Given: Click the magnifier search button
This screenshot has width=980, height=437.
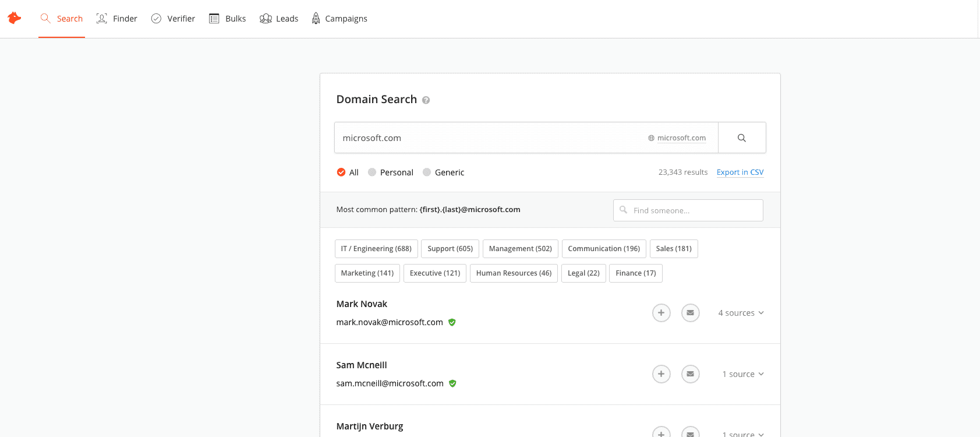Looking at the screenshot, I should 742,138.
